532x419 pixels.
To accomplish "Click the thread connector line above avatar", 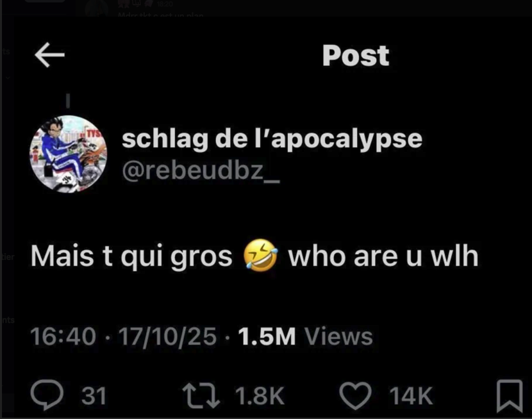I will [68, 101].
